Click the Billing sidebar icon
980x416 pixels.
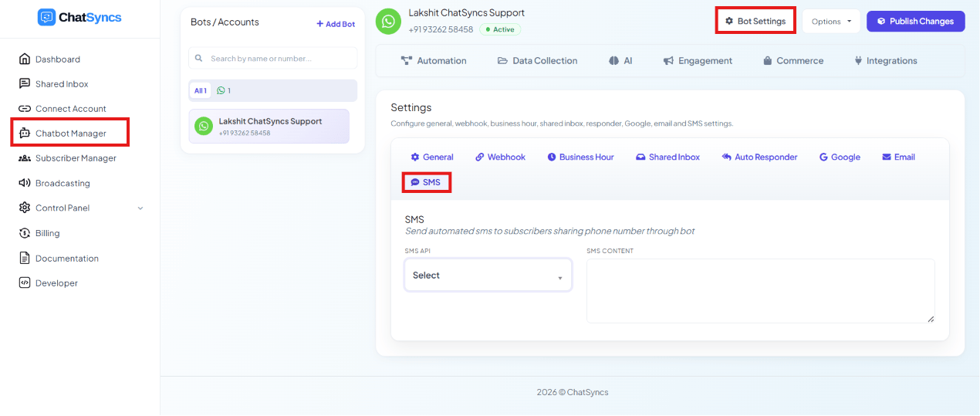25,233
